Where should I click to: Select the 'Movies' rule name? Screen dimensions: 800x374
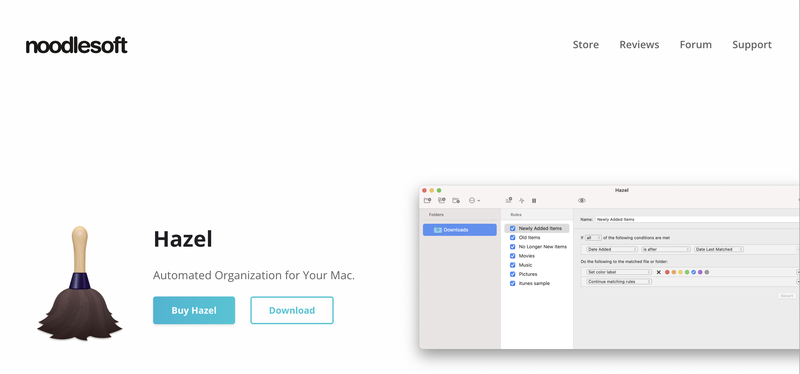pos(527,256)
